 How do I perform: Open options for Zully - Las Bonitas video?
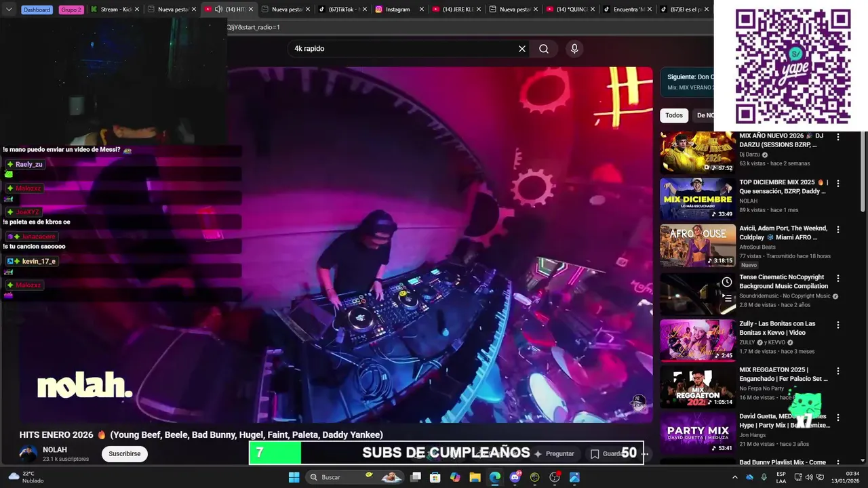(838, 325)
